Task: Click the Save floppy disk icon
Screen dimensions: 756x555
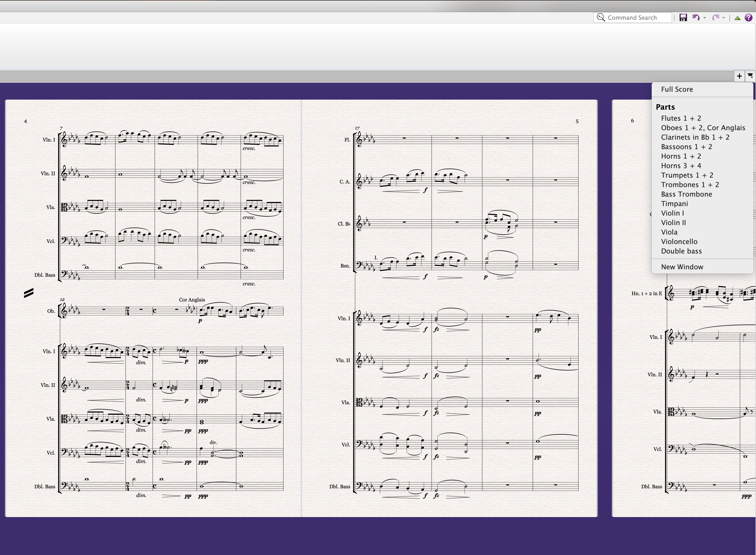Action: point(683,17)
